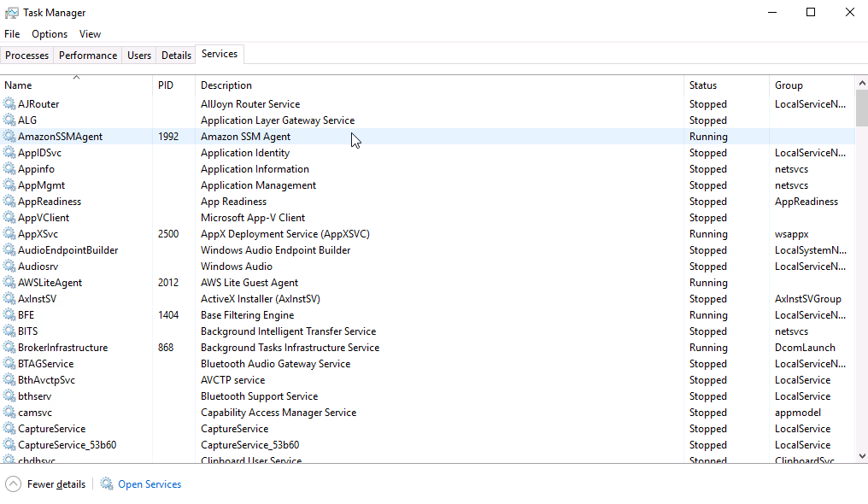
Task: Click Microsoft App-V Client description
Action: click(x=252, y=218)
